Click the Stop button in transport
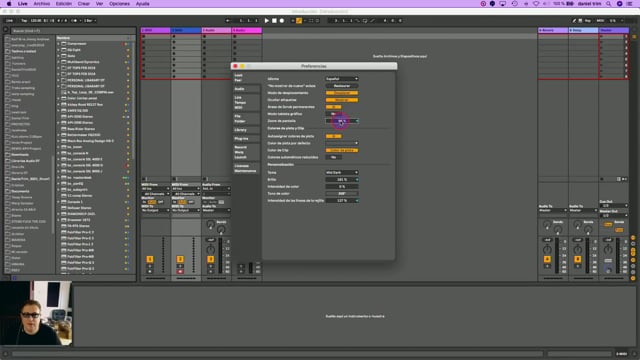640x360 pixels. [274, 20]
